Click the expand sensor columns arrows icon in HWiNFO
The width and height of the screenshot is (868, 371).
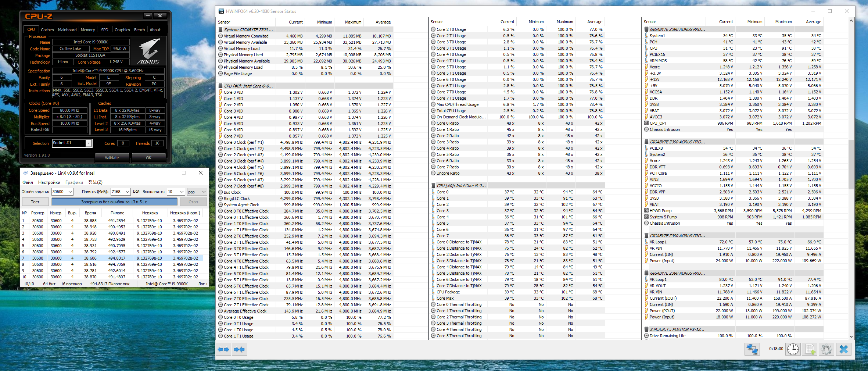[x=223, y=349]
